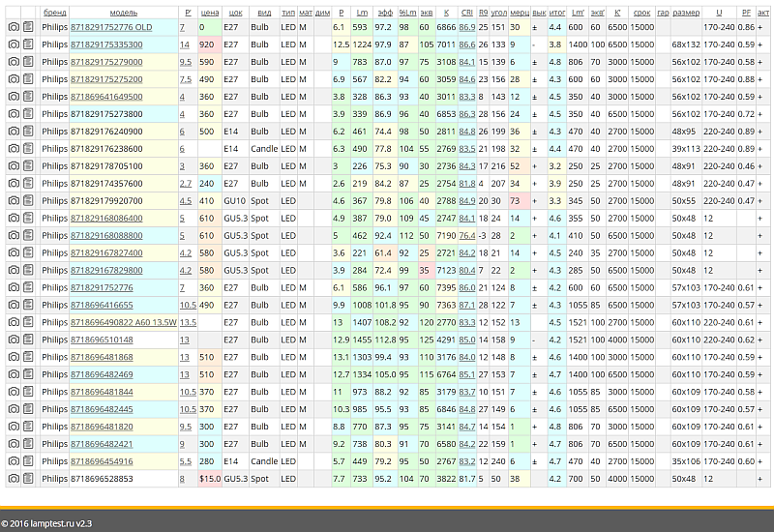Open camera photo for Philips 8718291752776 OLD
This screenshot has height=532, width=774.
(14, 27)
